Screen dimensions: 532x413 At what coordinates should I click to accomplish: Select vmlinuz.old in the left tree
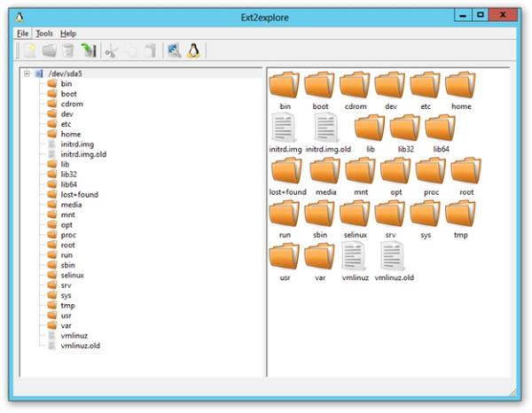click(x=81, y=346)
